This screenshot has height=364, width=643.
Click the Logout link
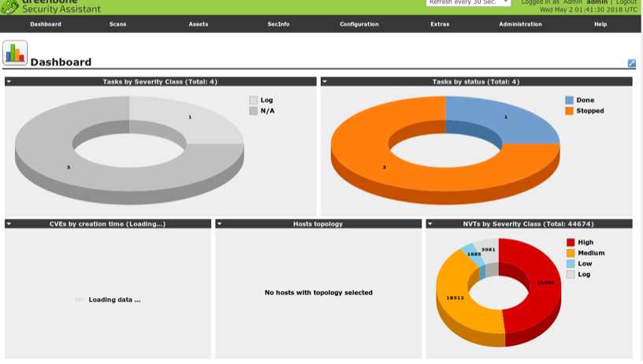tap(626, 2)
